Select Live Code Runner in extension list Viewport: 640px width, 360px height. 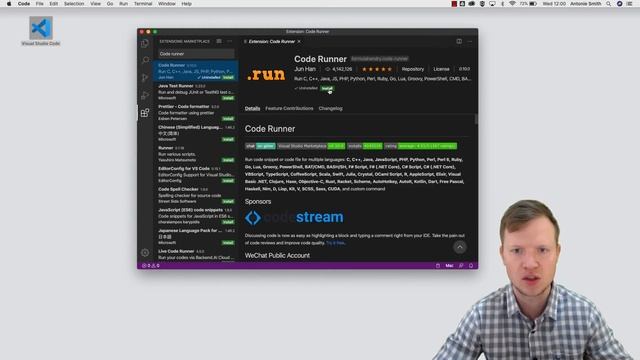pos(196,254)
